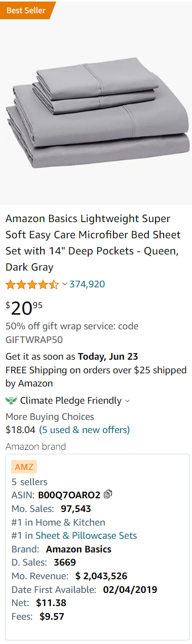Click the $20.95 price
Image resolution: width=192 pixels, height=644 pixels.
[24, 307]
